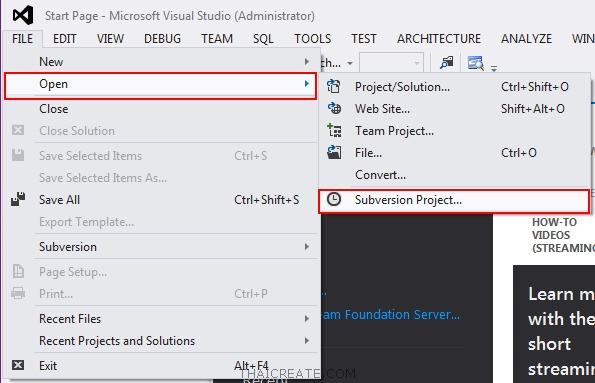Choose Close in the File menu
This screenshot has height=383, width=595.
click(160, 109)
